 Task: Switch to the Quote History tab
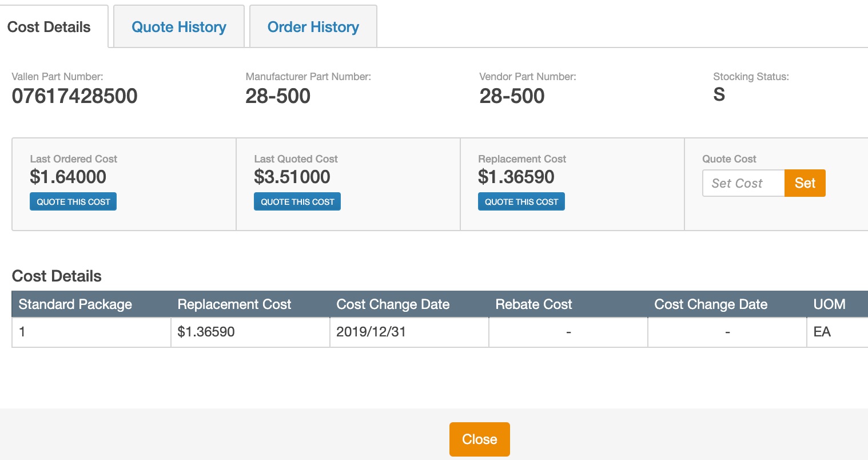point(178,27)
